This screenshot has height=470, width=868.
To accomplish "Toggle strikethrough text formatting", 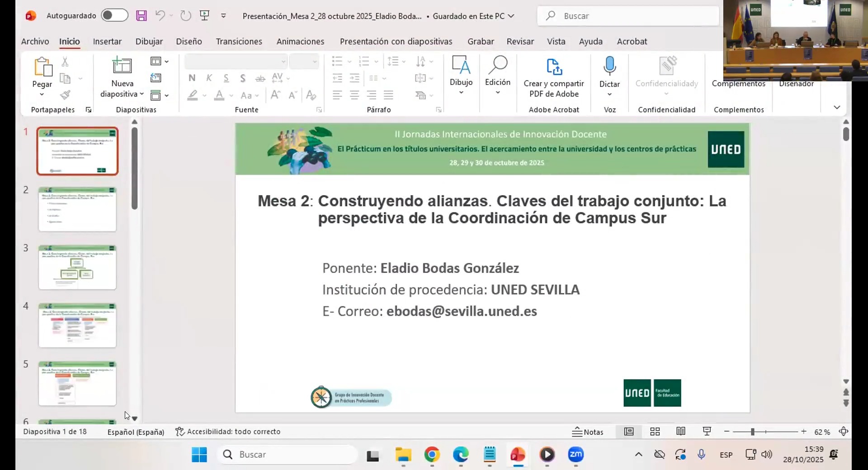I will click(x=260, y=78).
